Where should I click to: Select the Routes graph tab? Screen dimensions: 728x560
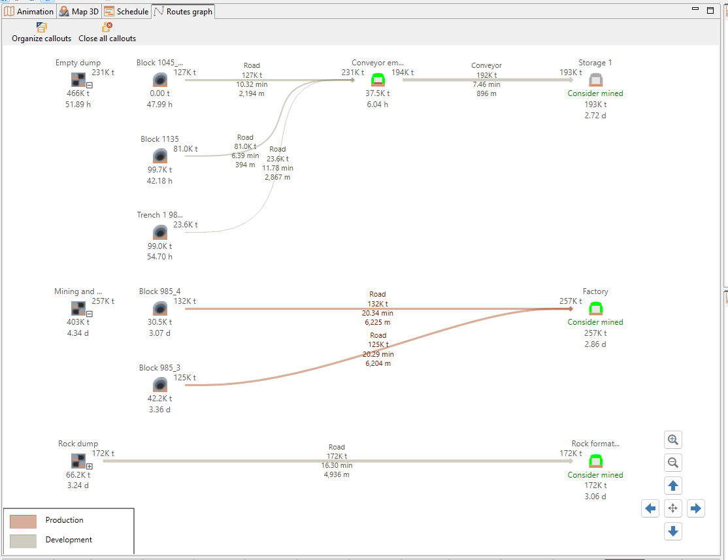click(184, 12)
